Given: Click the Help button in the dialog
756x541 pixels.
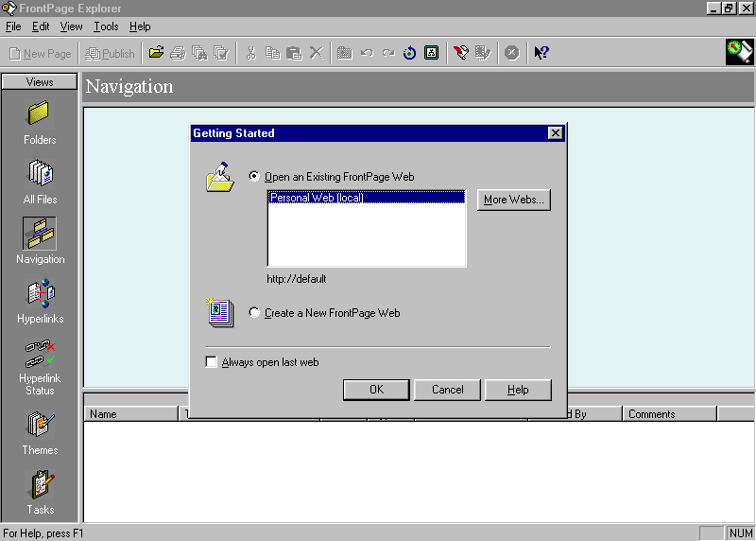Looking at the screenshot, I should [x=518, y=390].
